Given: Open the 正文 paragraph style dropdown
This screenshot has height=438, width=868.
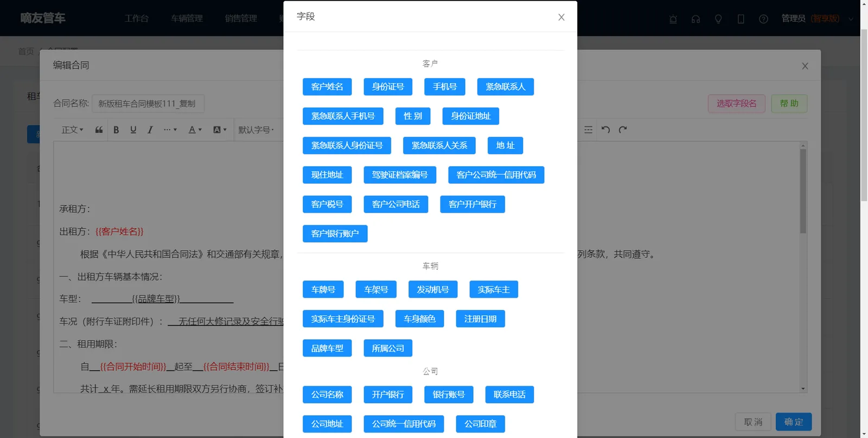Looking at the screenshot, I should tap(72, 130).
